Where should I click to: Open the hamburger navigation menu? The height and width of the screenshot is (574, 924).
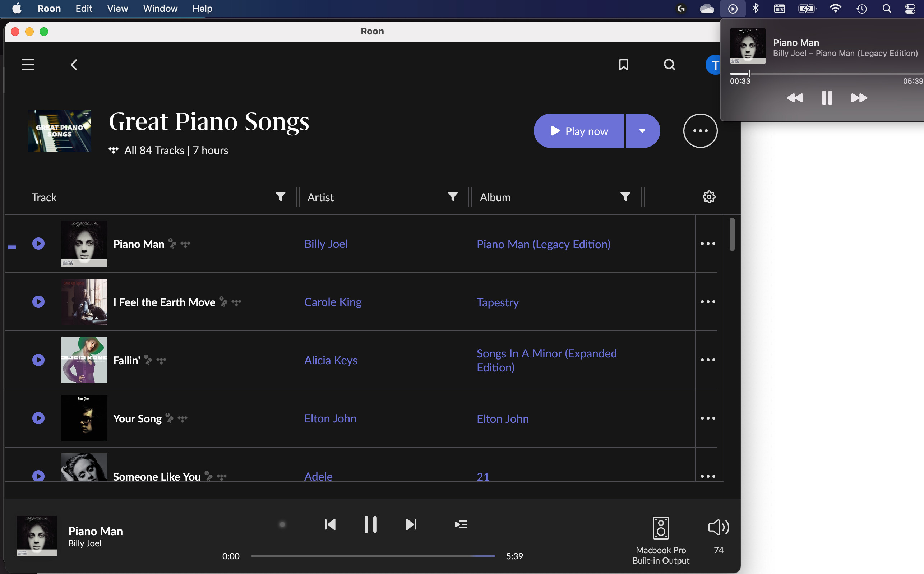click(28, 65)
